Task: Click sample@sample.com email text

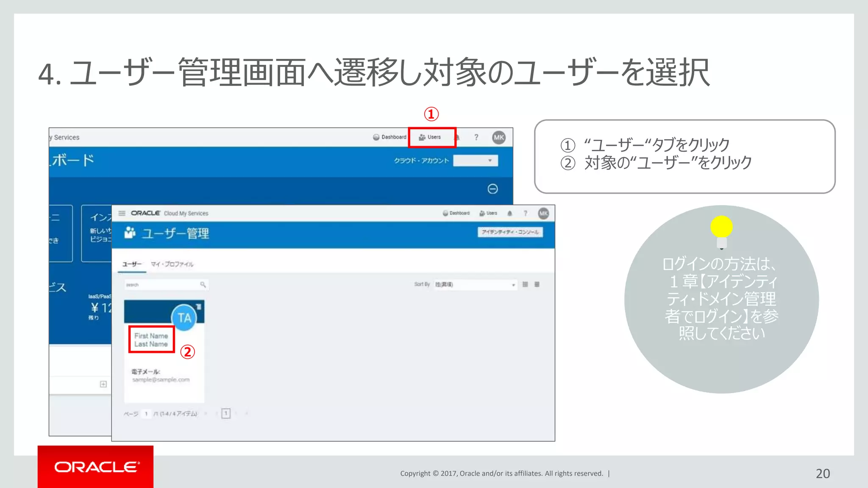Action: click(161, 380)
